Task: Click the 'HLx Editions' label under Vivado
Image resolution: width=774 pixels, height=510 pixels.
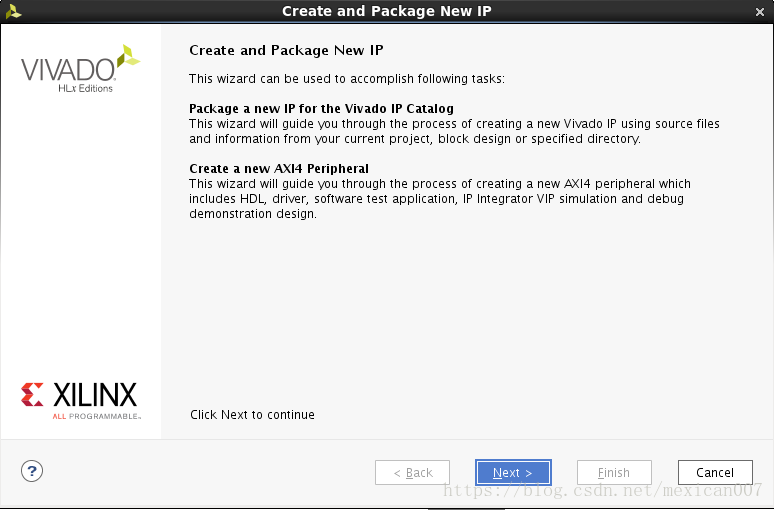Action: coord(85,88)
